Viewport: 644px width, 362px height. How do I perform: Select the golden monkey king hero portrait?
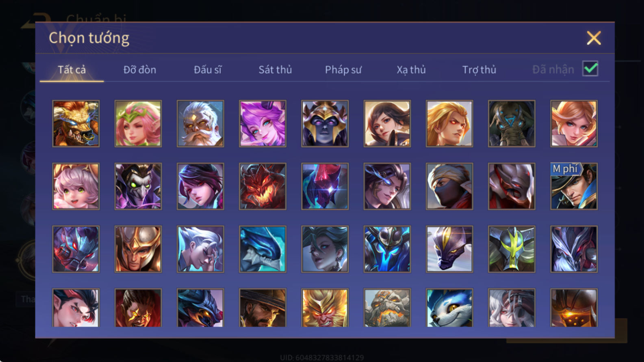coord(325,308)
